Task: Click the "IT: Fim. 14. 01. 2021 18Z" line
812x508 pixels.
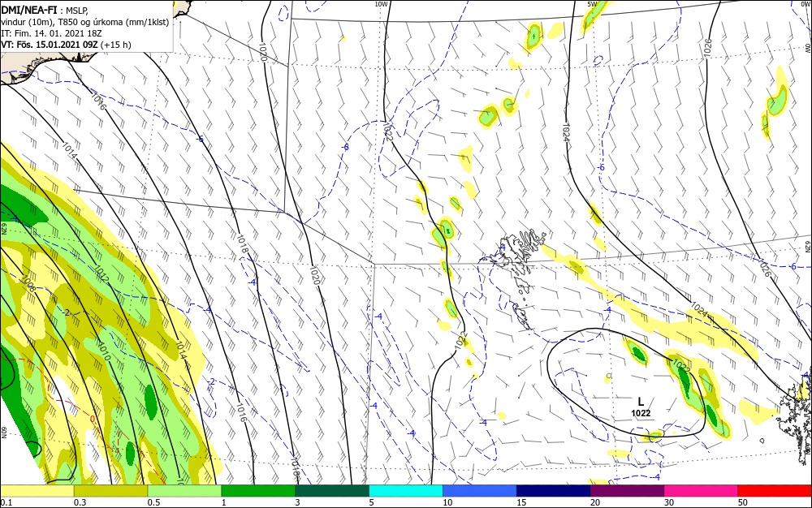Action: click(x=50, y=33)
